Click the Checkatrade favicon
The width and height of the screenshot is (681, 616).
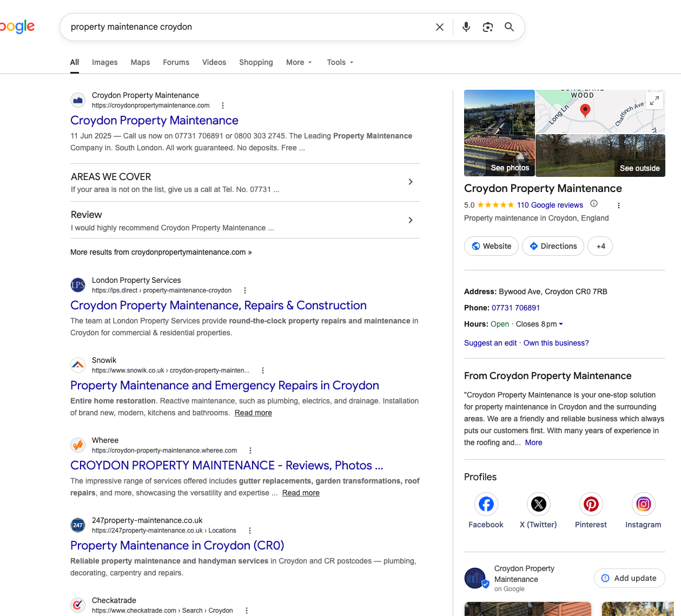pos(78,605)
